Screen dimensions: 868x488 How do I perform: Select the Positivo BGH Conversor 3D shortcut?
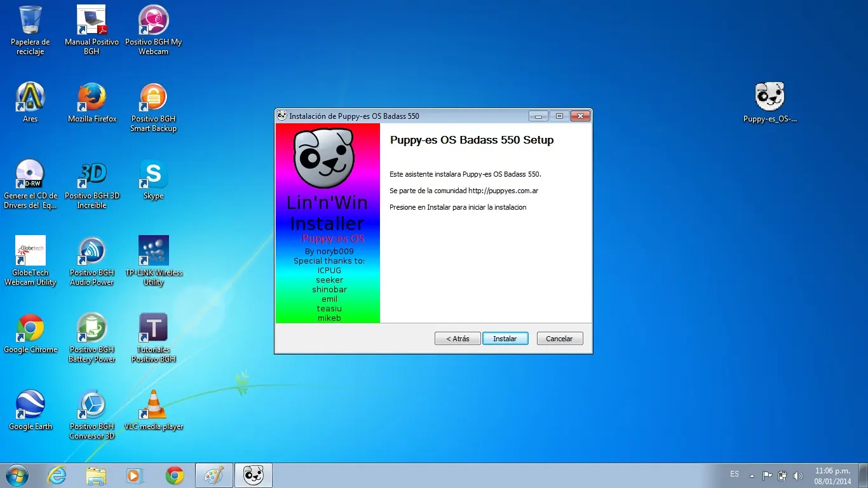coord(92,415)
